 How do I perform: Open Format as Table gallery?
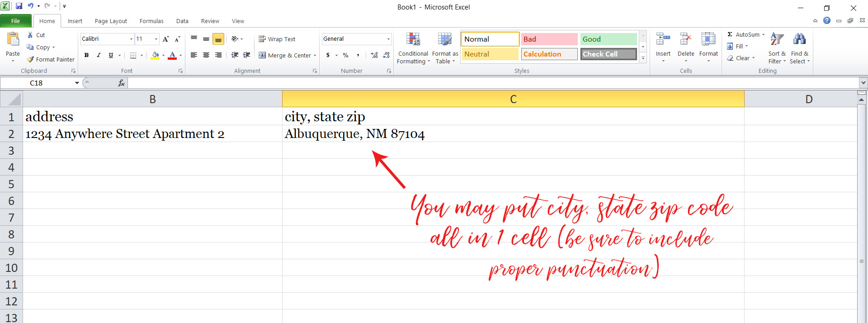[445, 48]
